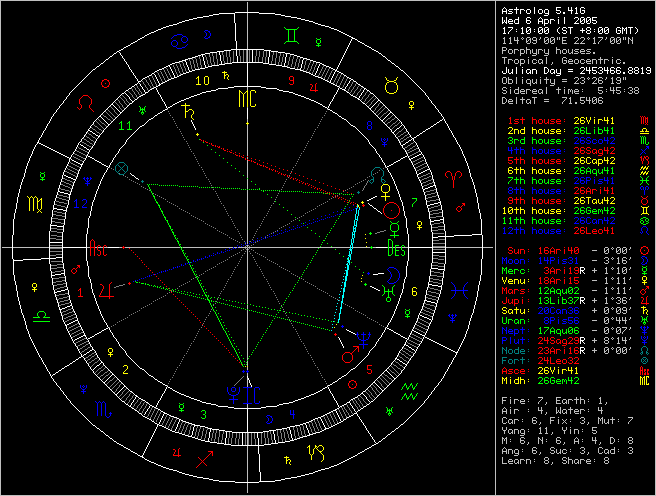
Task: Click the green Libra sign symbol
Action: (42, 314)
